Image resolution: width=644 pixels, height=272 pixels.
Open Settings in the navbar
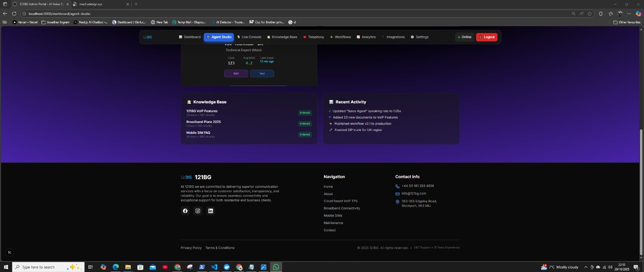click(x=419, y=37)
